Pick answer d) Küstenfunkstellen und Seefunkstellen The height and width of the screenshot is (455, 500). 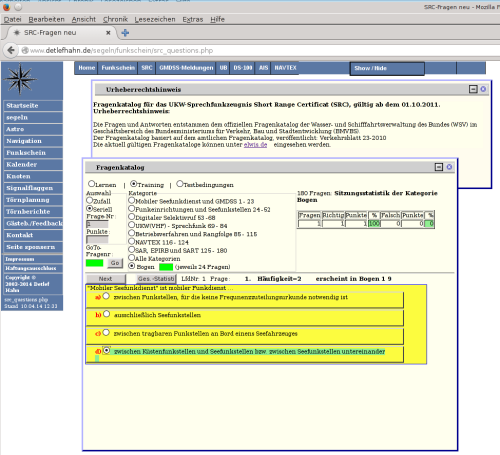coord(106,351)
